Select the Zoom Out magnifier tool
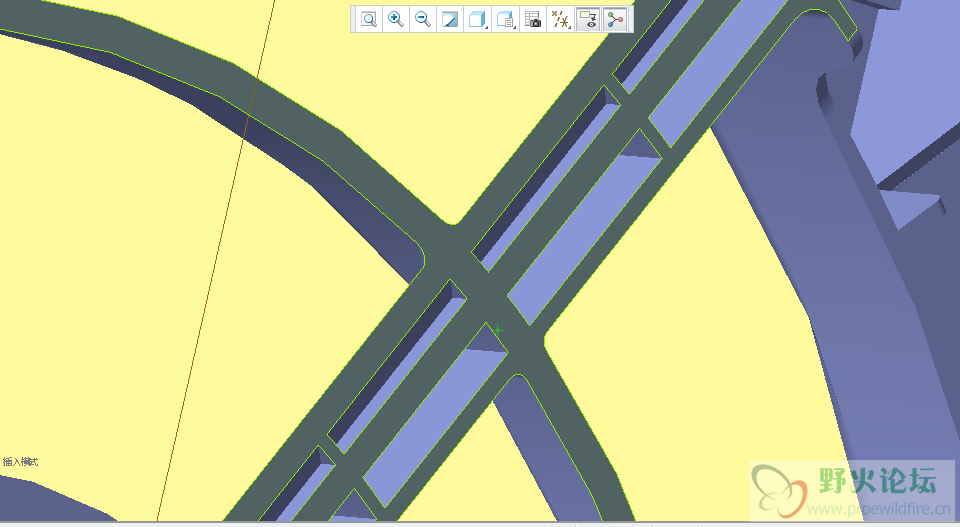 [x=422, y=20]
